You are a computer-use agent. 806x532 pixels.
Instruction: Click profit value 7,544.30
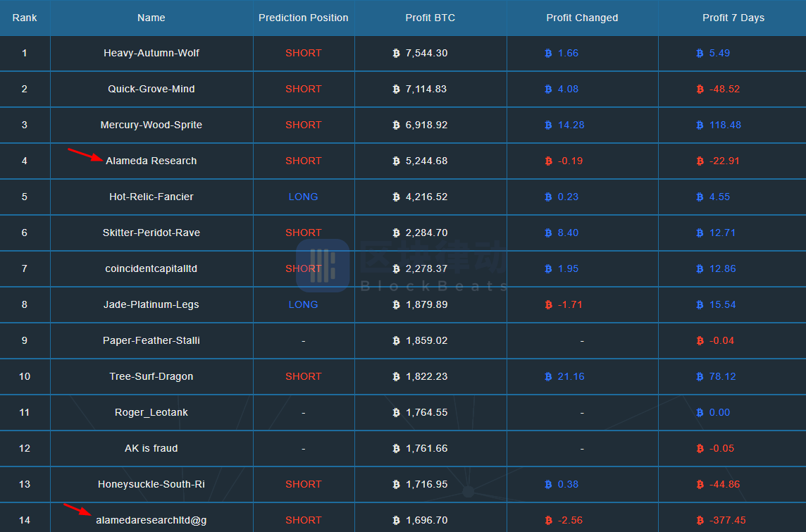coord(426,53)
